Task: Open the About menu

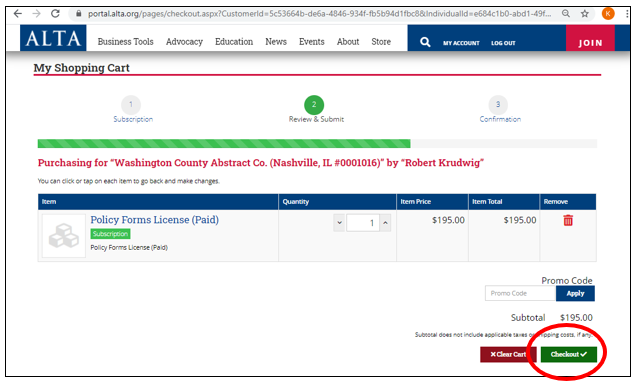Action: (x=348, y=42)
